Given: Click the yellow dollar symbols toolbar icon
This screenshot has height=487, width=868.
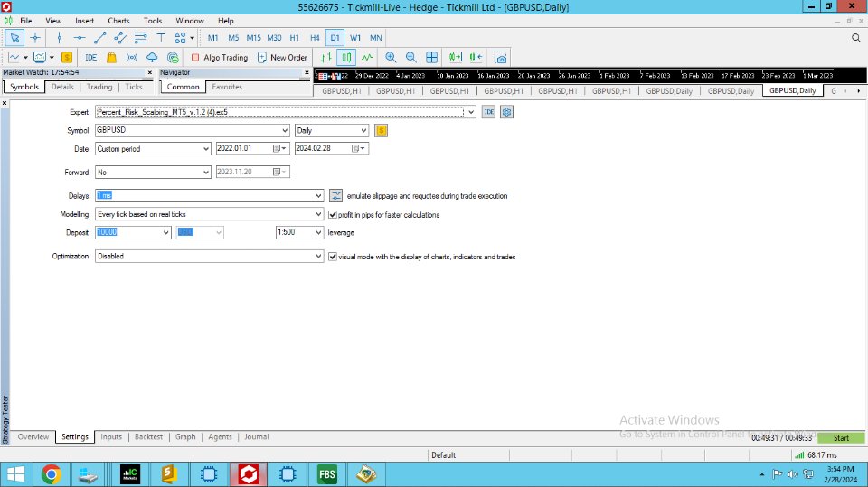Looking at the screenshot, I should (67, 58).
